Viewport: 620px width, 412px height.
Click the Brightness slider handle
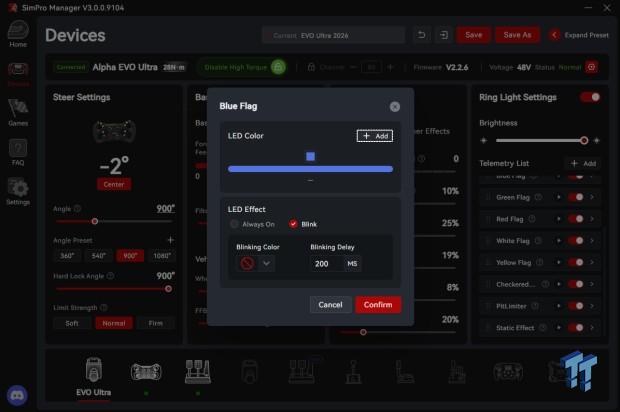click(584, 140)
